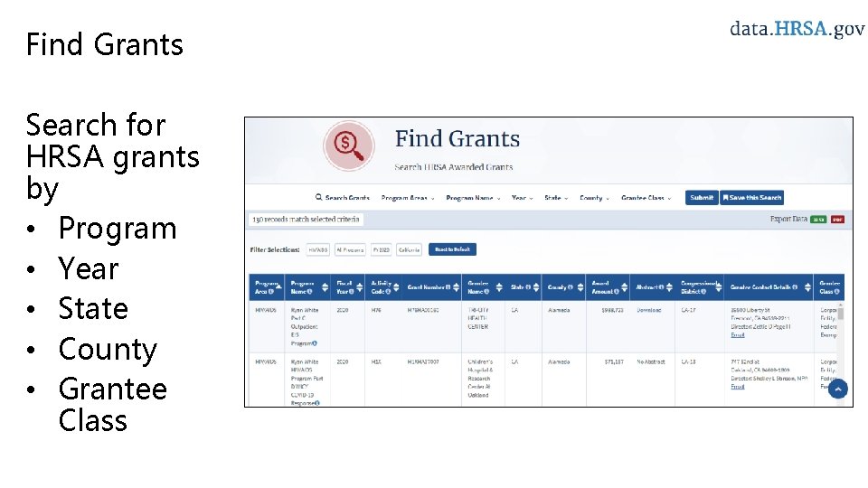Click the back-to-top arrow circle
The image size is (868, 488).
[837, 389]
